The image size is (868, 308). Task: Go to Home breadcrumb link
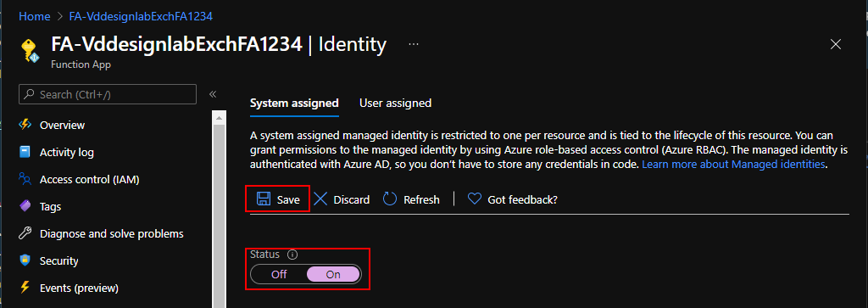(x=35, y=17)
